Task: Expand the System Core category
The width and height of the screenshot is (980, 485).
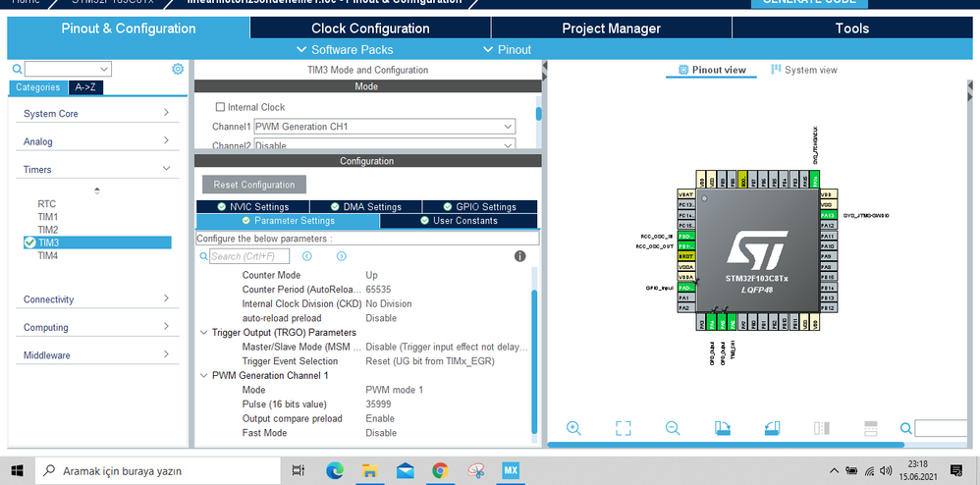Action: click(x=97, y=113)
